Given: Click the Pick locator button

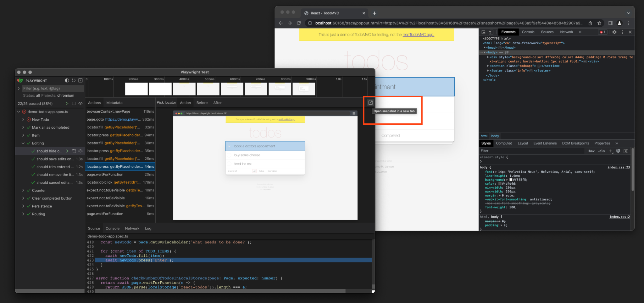Looking at the screenshot, I should point(166,102).
